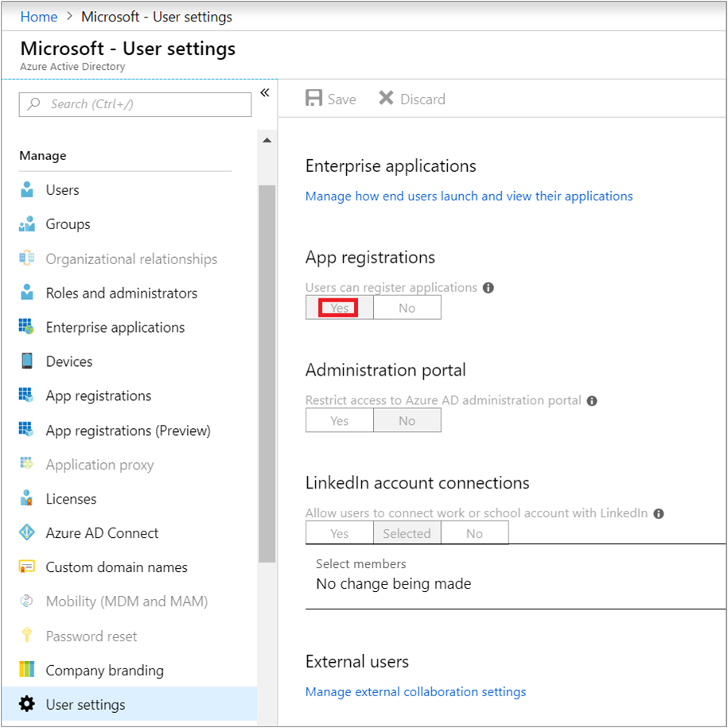Click the Search (Ctrl+/) input field
This screenshot has height=728, width=728.
coord(135,104)
